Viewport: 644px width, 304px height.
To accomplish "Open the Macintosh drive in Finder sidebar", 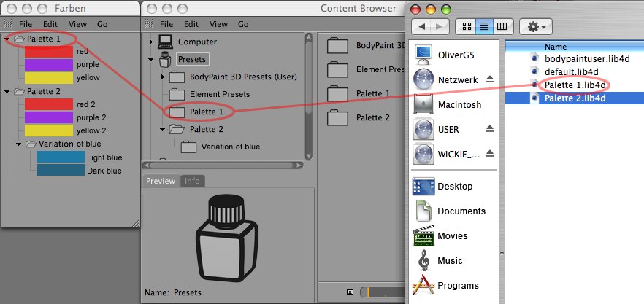I will pyautogui.click(x=423, y=104).
